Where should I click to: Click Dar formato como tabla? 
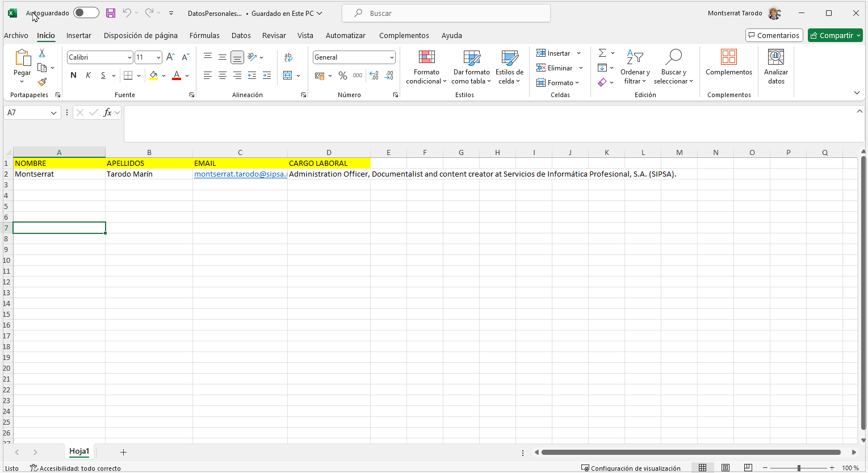tap(471, 67)
